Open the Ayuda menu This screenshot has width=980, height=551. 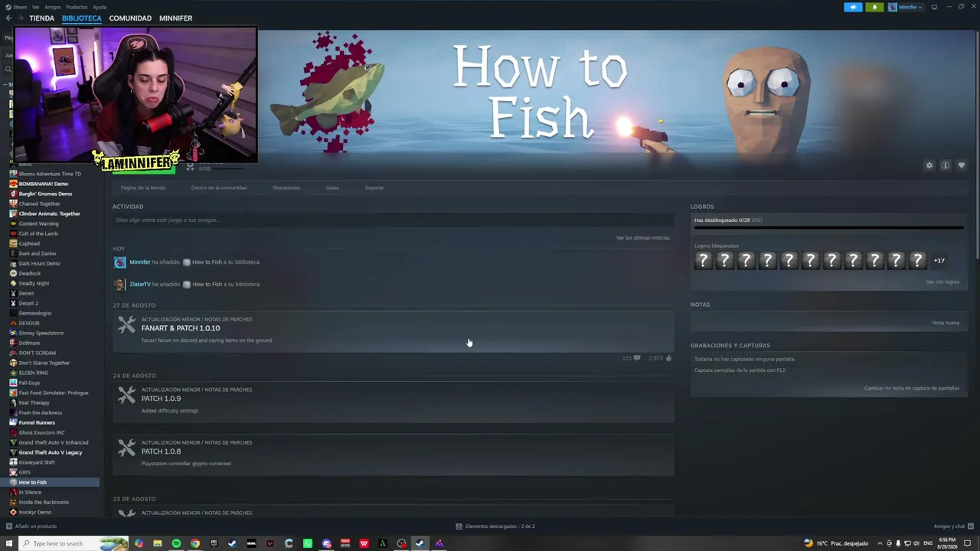click(x=100, y=7)
